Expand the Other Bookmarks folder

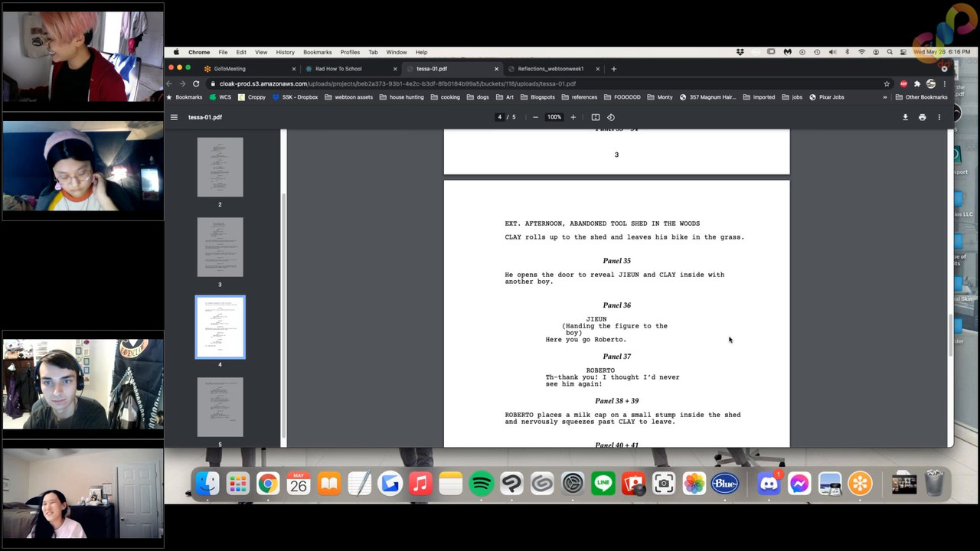[922, 97]
